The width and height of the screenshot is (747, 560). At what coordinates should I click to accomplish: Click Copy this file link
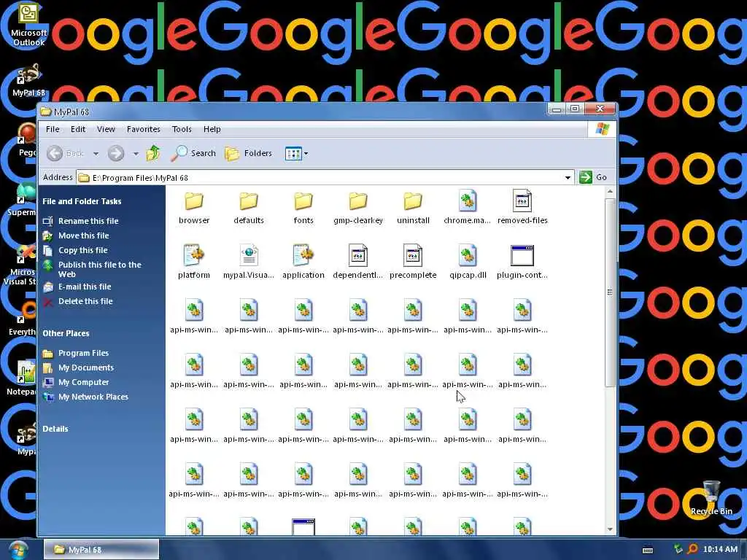pos(83,251)
